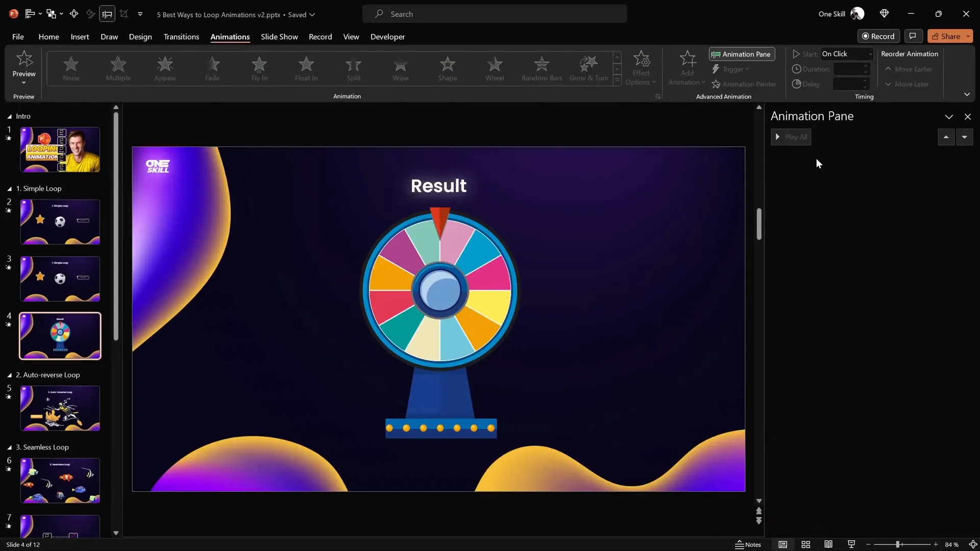The image size is (980, 551).
Task: Select the Appear animation effect
Action: coord(165,68)
